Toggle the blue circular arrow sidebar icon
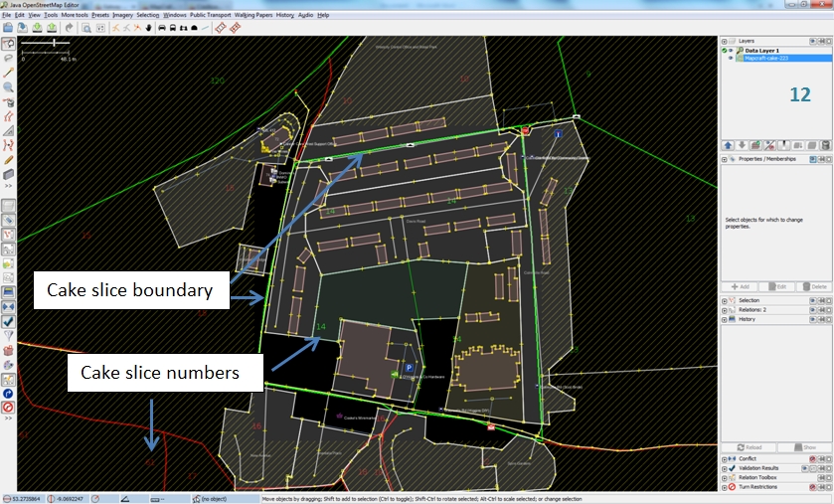Image resolution: width=834 pixels, height=504 pixels. [9, 394]
